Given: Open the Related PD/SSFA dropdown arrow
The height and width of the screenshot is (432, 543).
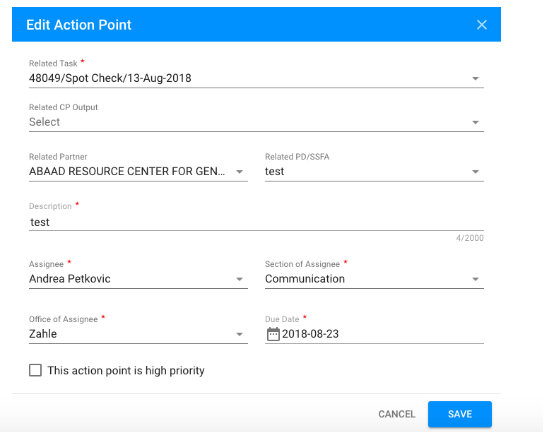Looking at the screenshot, I should [x=475, y=171].
